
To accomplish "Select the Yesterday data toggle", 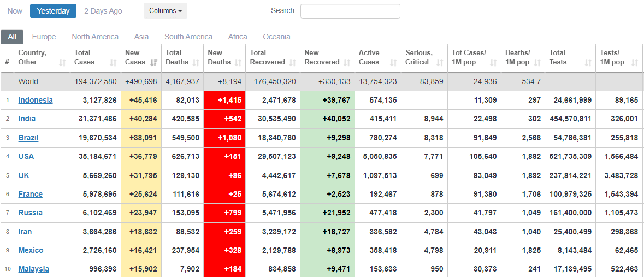I will tap(53, 11).
